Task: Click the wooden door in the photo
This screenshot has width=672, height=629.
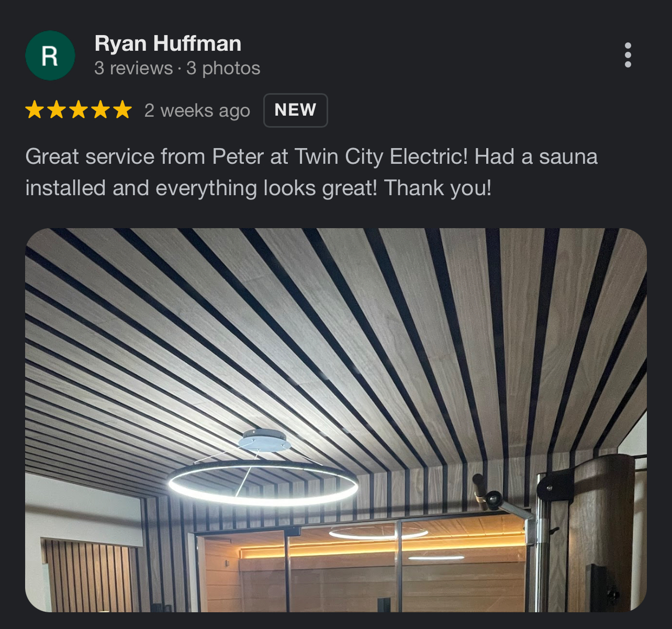Action: click(x=602, y=531)
